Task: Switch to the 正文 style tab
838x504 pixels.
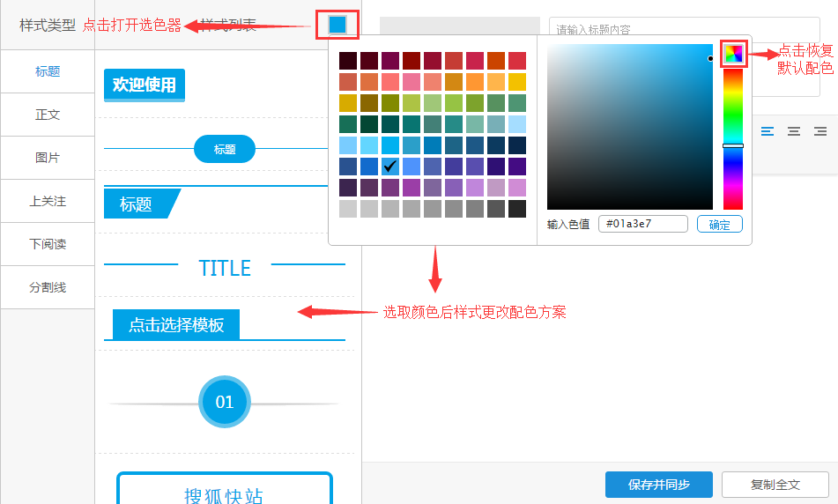Action: click(48, 115)
